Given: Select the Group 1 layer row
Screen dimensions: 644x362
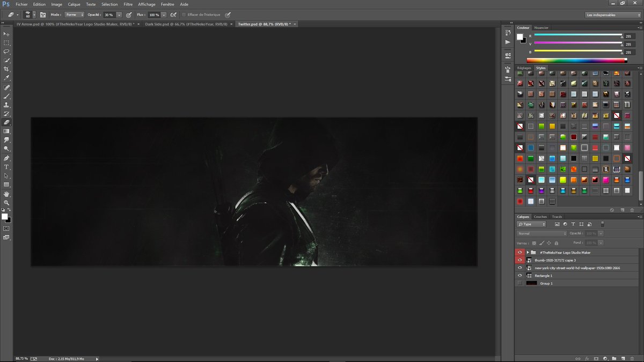Looking at the screenshot, I should pyautogui.click(x=578, y=283).
